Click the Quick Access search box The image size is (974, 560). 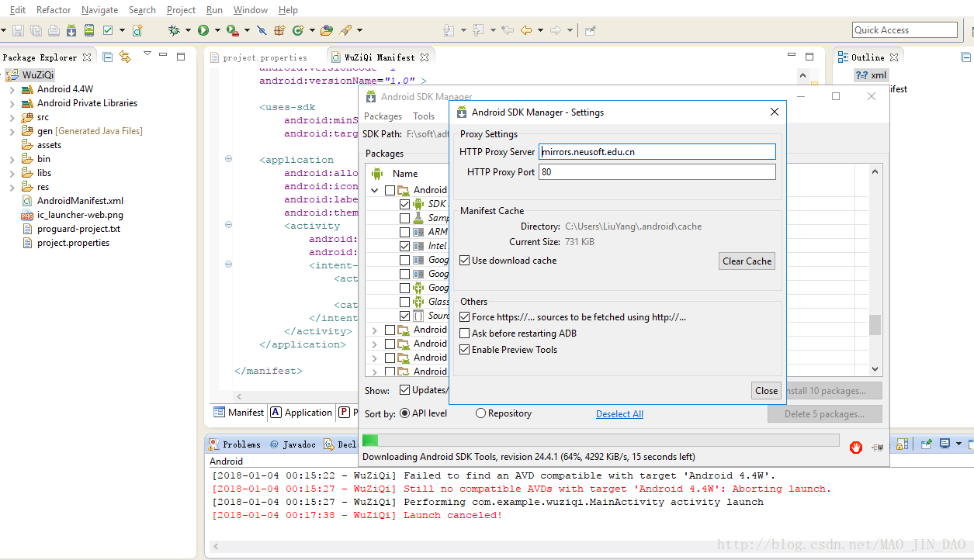point(905,30)
